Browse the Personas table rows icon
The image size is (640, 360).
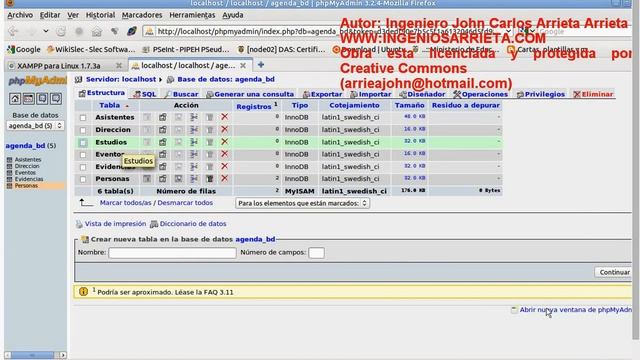[147, 179]
